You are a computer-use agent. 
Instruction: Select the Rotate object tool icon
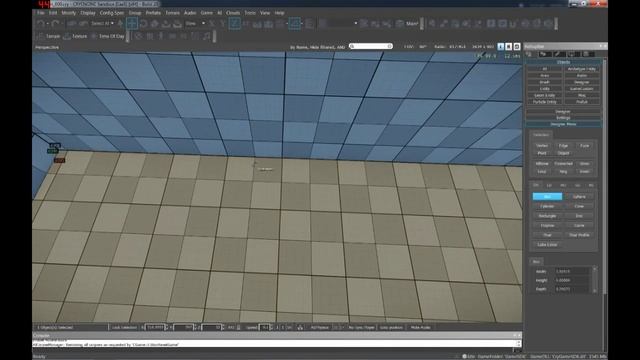(x=143, y=24)
